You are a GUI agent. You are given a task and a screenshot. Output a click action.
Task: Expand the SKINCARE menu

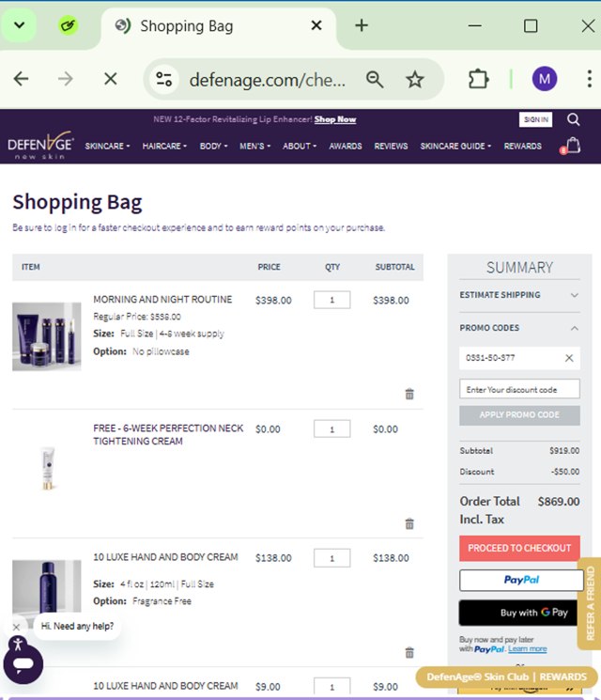(x=107, y=146)
